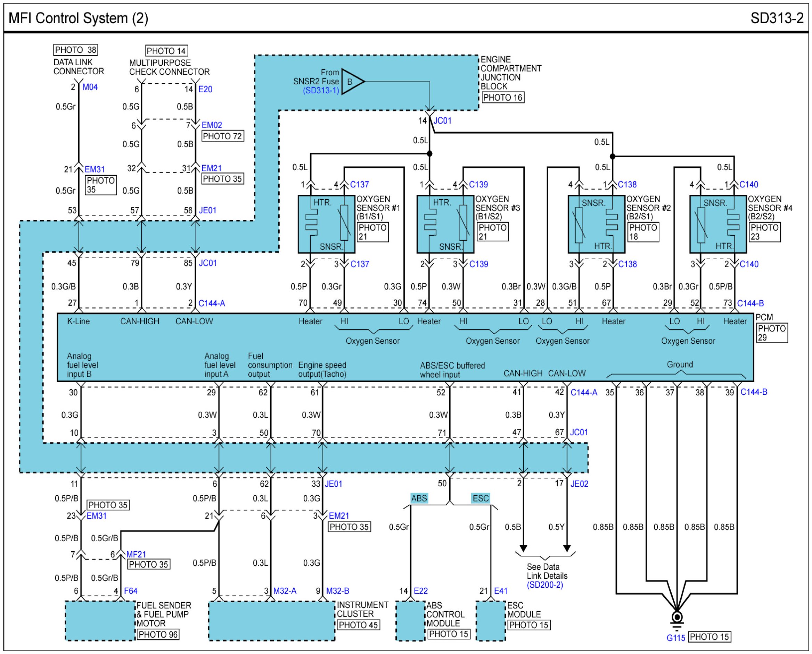Select the E20 connector label
The height and width of the screenshot is (654, 812).
(205, 89)
